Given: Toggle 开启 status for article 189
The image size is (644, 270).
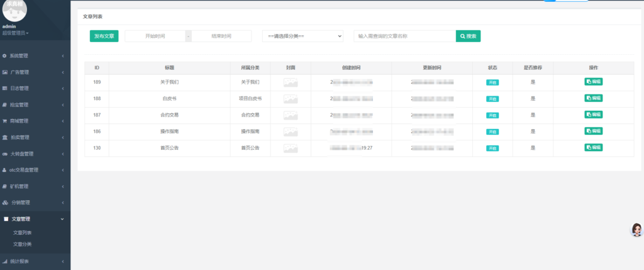Looking at the screenshot, I should 492,82.
